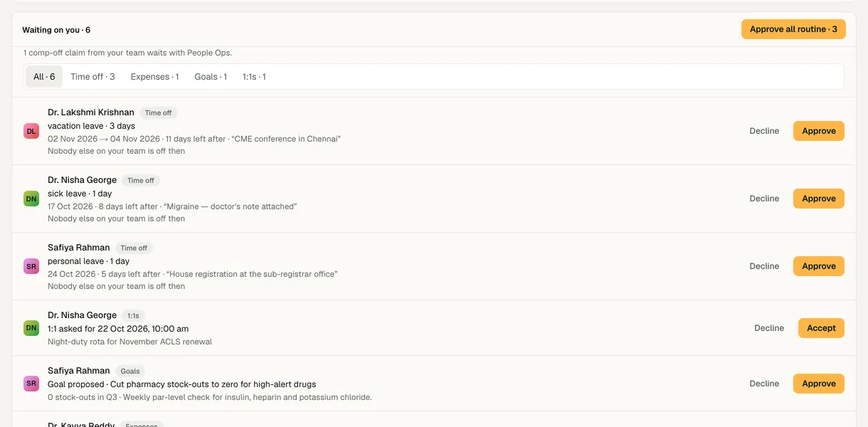Screen dimensions: 868x427
Task: Open Dr. Lakshmi Krishnan's name
Action: pyautogui.click(x=91, y=112)
